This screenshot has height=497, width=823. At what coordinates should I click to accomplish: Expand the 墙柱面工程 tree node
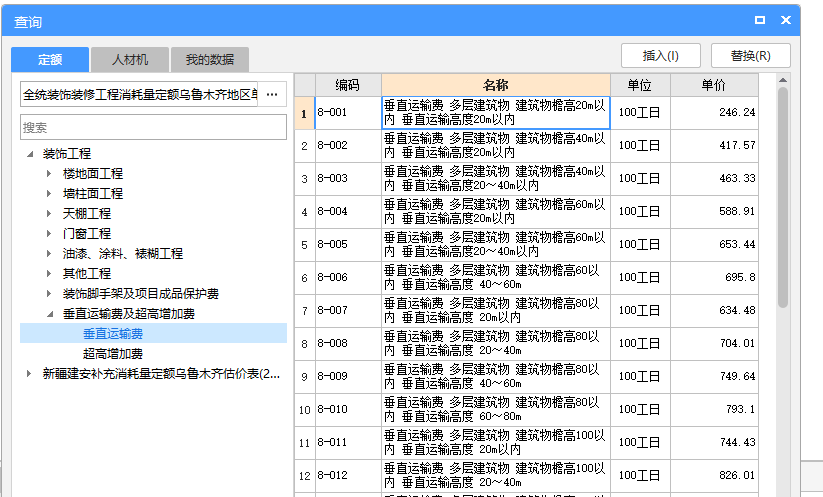click(49, 194)
